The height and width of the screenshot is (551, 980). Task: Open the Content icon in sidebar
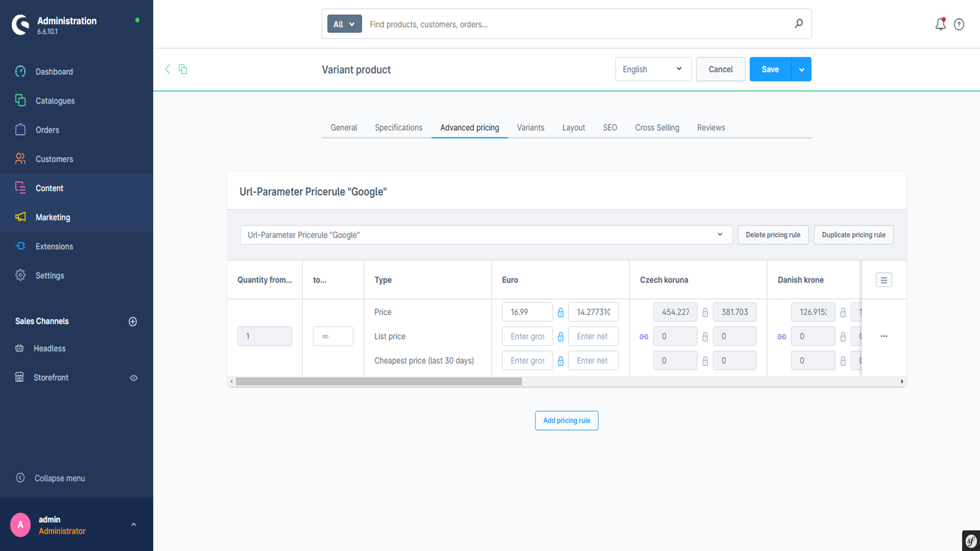20,188
